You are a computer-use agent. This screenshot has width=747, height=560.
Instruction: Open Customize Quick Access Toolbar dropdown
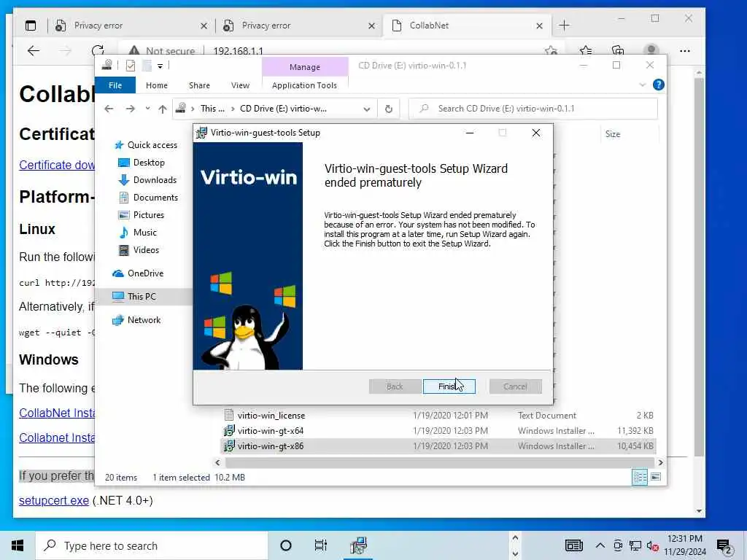pyautogui.click(x=160, y=66)
